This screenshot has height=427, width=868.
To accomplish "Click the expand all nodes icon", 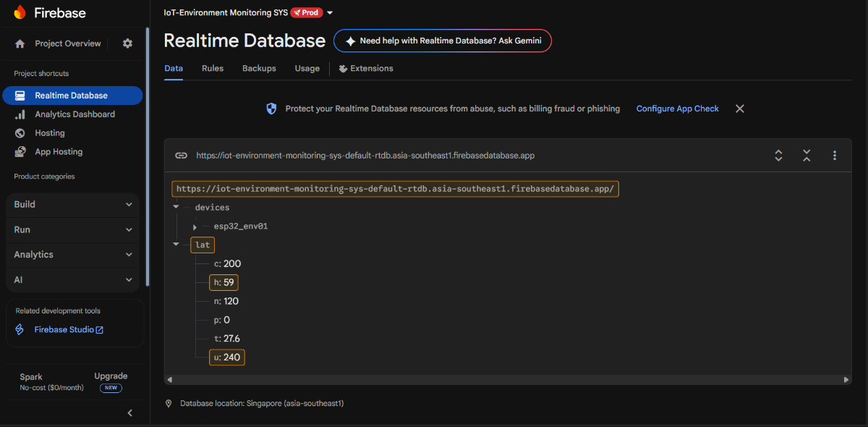I will (x=778, y=156).
